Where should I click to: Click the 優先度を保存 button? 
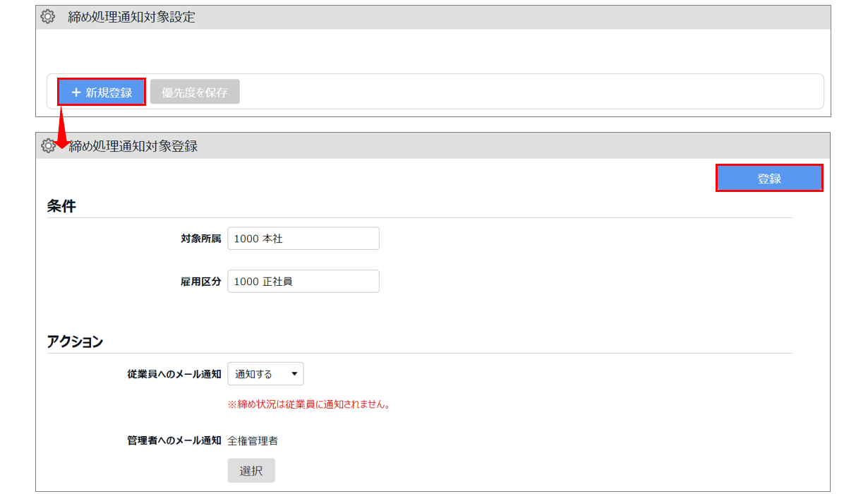195,92
